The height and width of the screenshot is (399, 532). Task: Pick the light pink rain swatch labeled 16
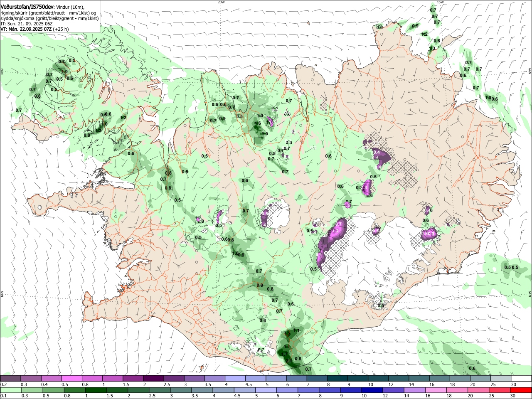pos(436,390)
